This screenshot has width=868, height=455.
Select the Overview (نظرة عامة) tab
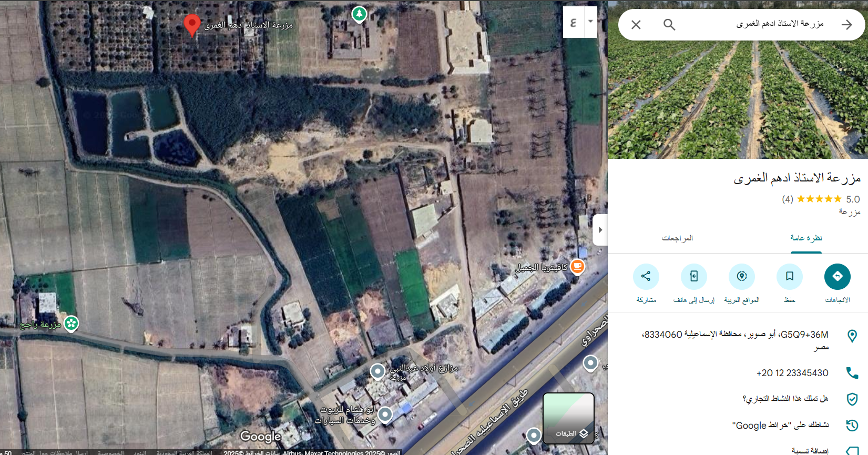point(806,238)
